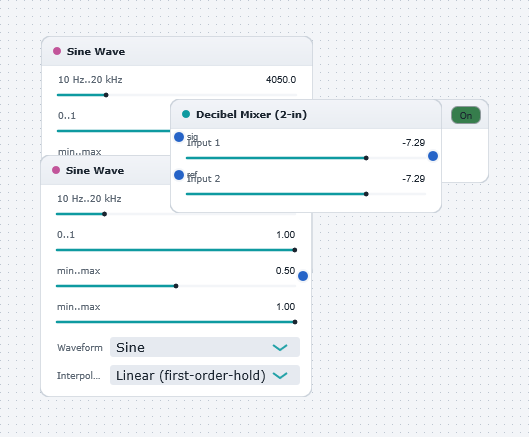Screen dimensions: 529x437
Task: Click the Input 2 gain slider handle
Action: click(x=366, y=194)
